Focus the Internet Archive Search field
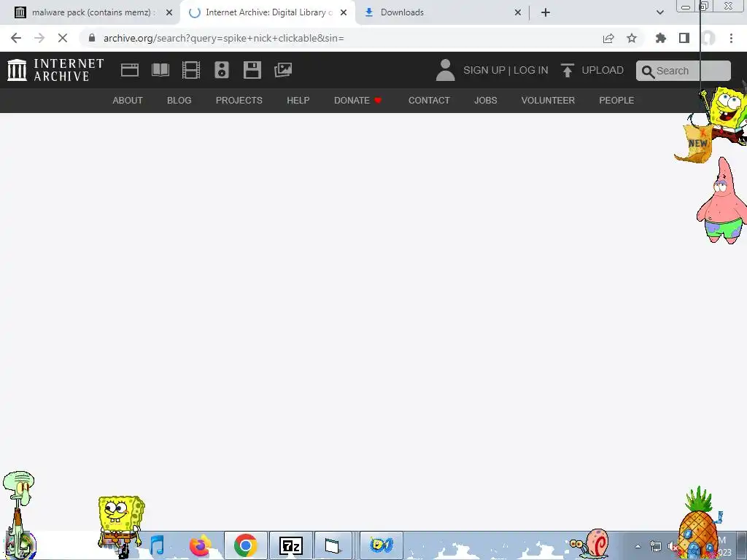The height and width of the screenshot is (560, 747). pyautogui.click(x=683, y=71)
